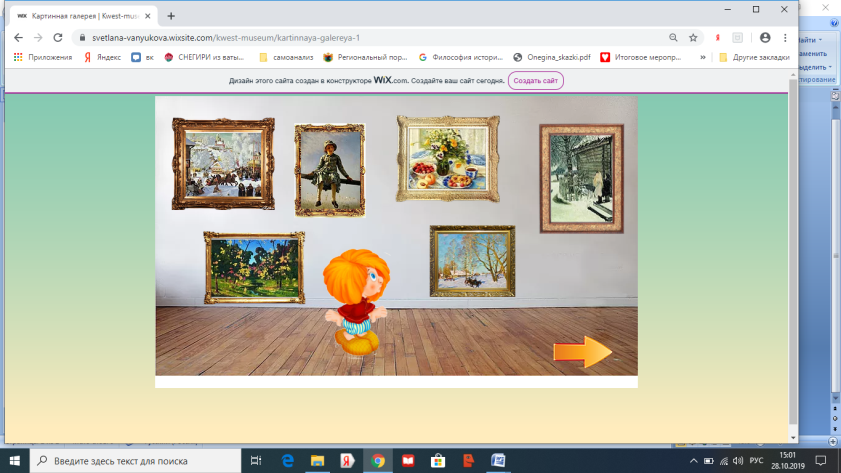Switch to Word in the taskbar
841x473 pixels.
tap(498, 461)
